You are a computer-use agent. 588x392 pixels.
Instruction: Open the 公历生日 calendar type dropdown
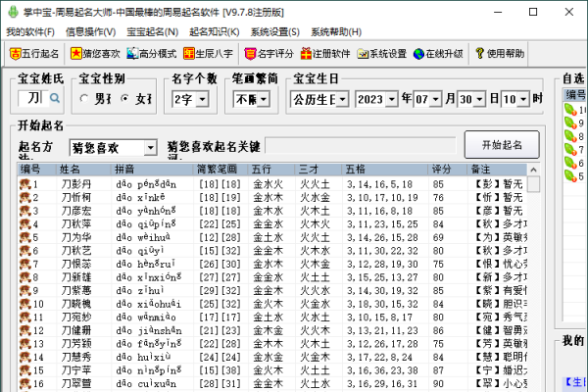pyautogui.click(x=342, y=99)
